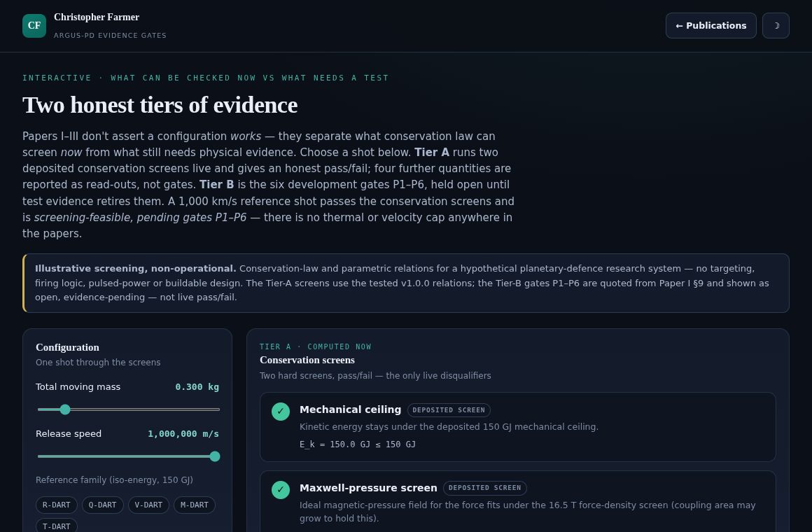Image resolution: width=812 pixels, height=532 pixels.
Task: Adjust the Total moving mass slider
Action: (x=129, y=409)
